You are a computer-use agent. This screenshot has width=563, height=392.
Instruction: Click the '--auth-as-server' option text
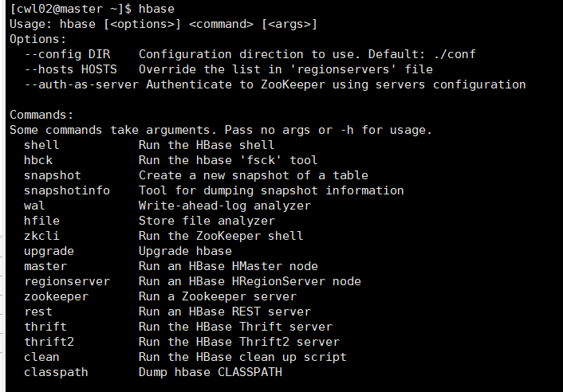pos(81,84)
